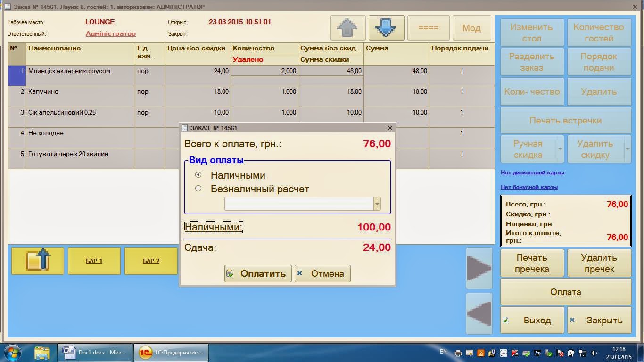The height and width of the screenshot is (362, 644).
Task: Open the Windows Start menu
Action: coord(13,353)
